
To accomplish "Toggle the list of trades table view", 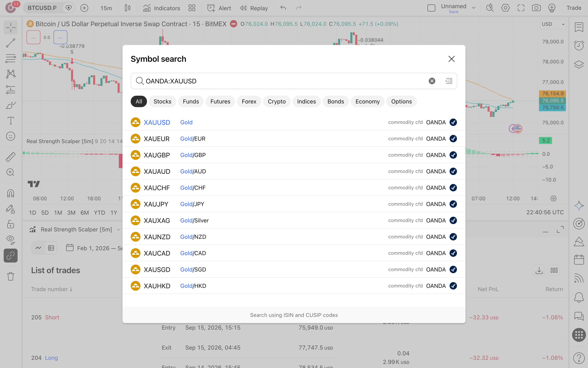I will pyautogui.click(x=51, y=248).
